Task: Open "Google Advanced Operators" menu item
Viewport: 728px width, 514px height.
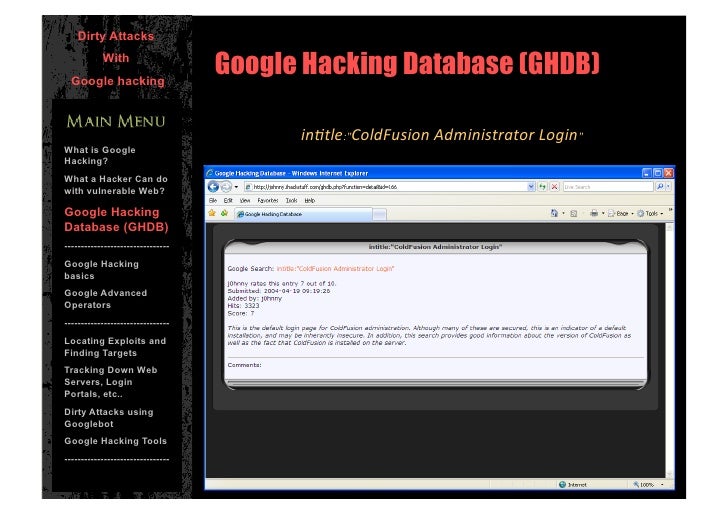Action: (105, 299)
